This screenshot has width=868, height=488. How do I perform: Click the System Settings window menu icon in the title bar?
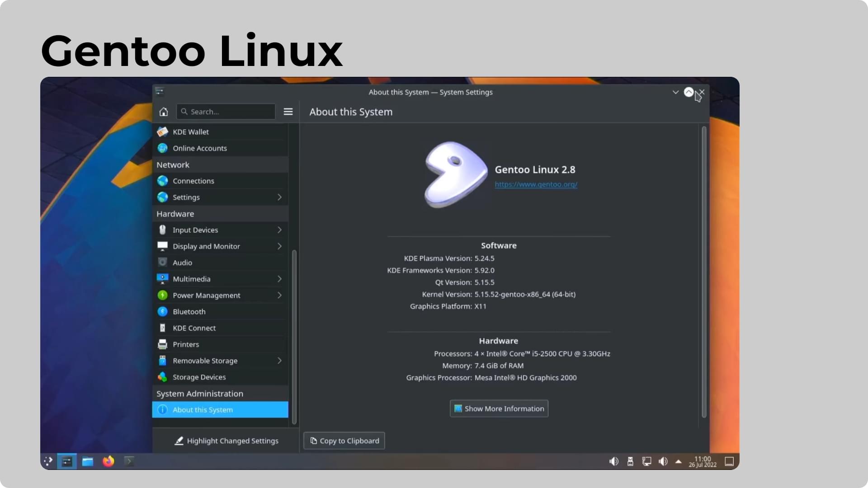pyautogui.click(x=160, y=92)
